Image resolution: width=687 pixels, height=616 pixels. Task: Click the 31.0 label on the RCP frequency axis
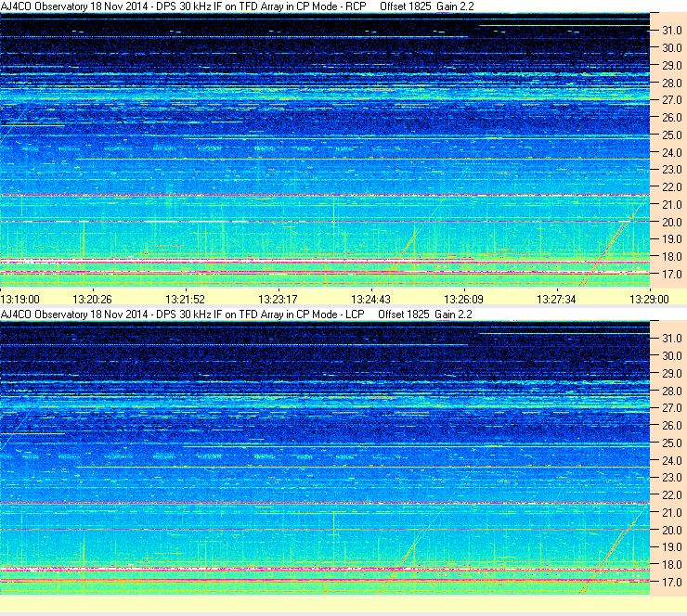point(671,31)
